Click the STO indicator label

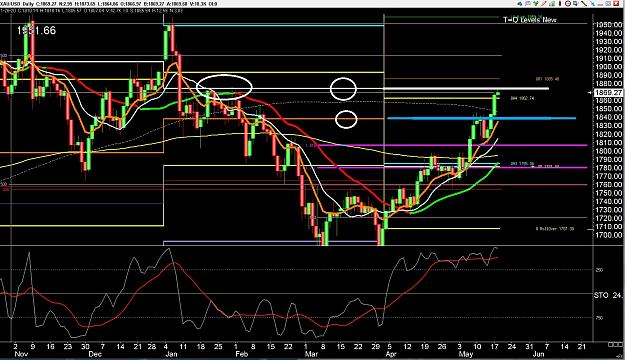[x=601, y=295]
